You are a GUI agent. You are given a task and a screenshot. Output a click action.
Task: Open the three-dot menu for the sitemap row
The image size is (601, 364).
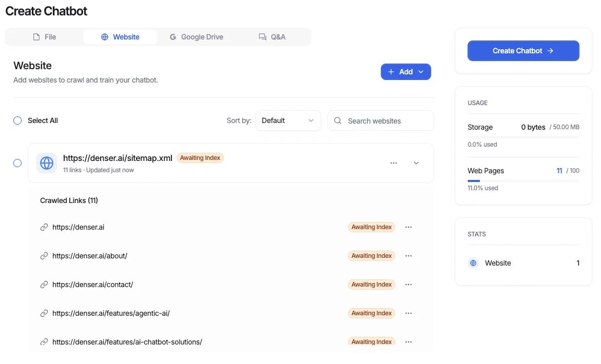(393, 163)
